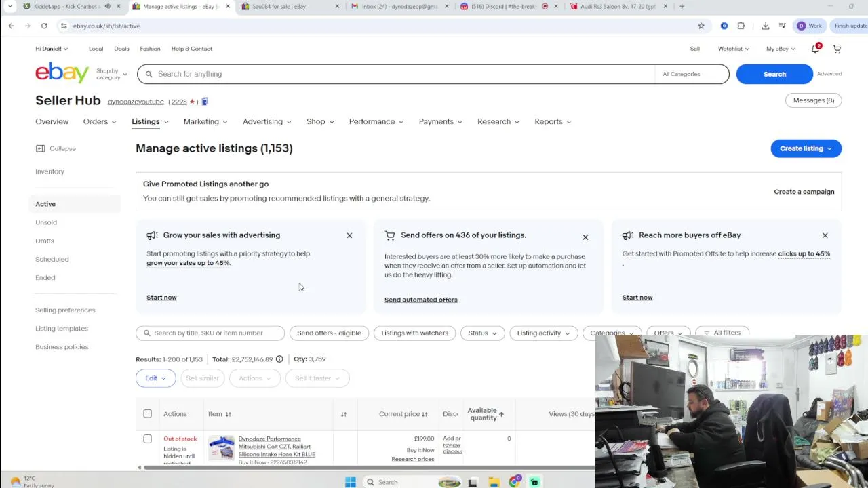Open the Research menu
This screenshot has height=488, width=868.
[x=498, y=121]
